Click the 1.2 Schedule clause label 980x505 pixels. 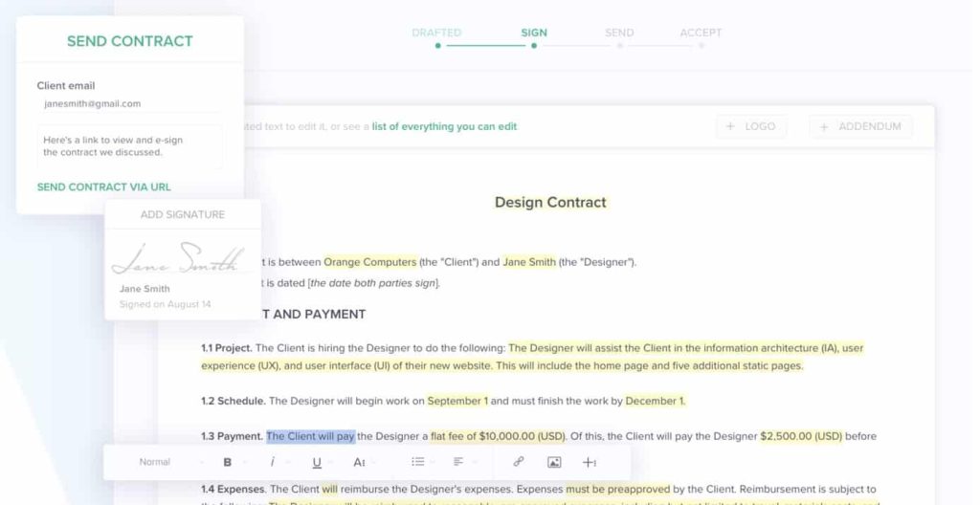[x=234, y=401]
